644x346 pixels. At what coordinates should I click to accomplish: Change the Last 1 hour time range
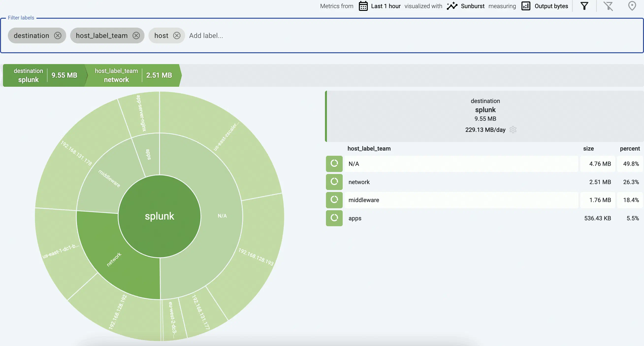386,6
